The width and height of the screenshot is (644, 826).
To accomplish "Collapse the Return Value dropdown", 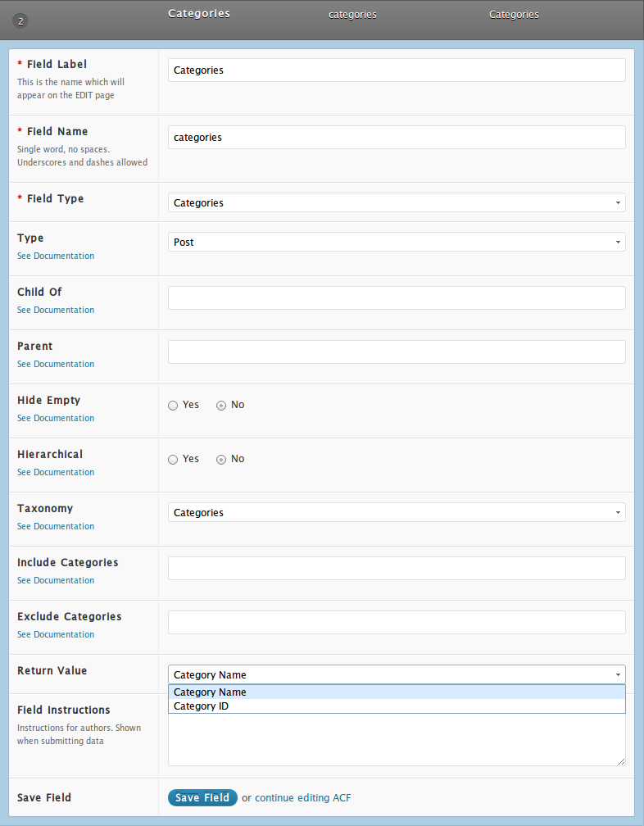I will [x=397, y=675].
